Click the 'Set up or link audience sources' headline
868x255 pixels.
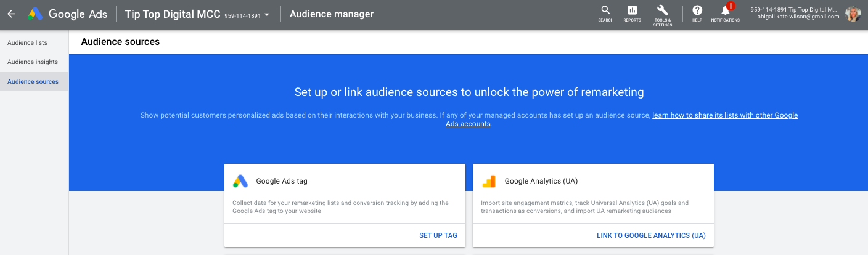469,92
